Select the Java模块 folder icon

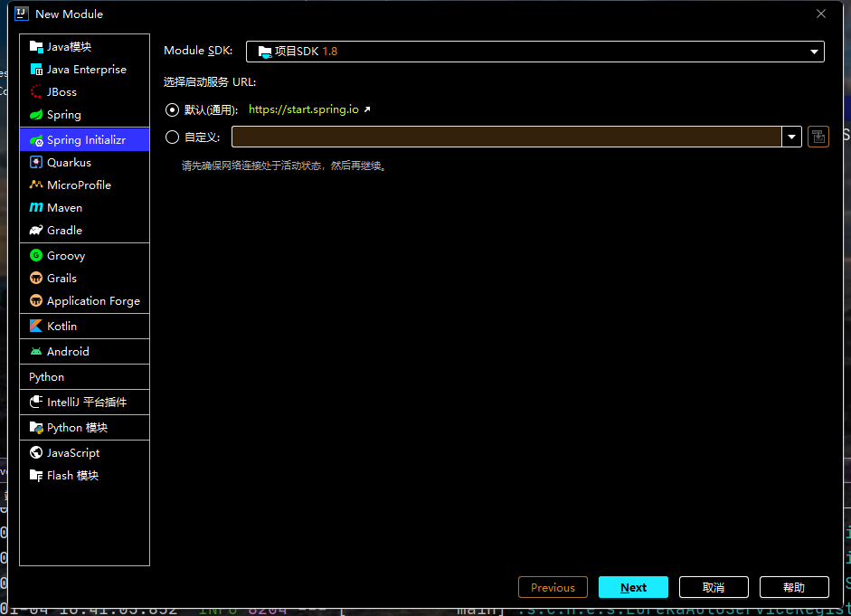(x=36, y=47)
